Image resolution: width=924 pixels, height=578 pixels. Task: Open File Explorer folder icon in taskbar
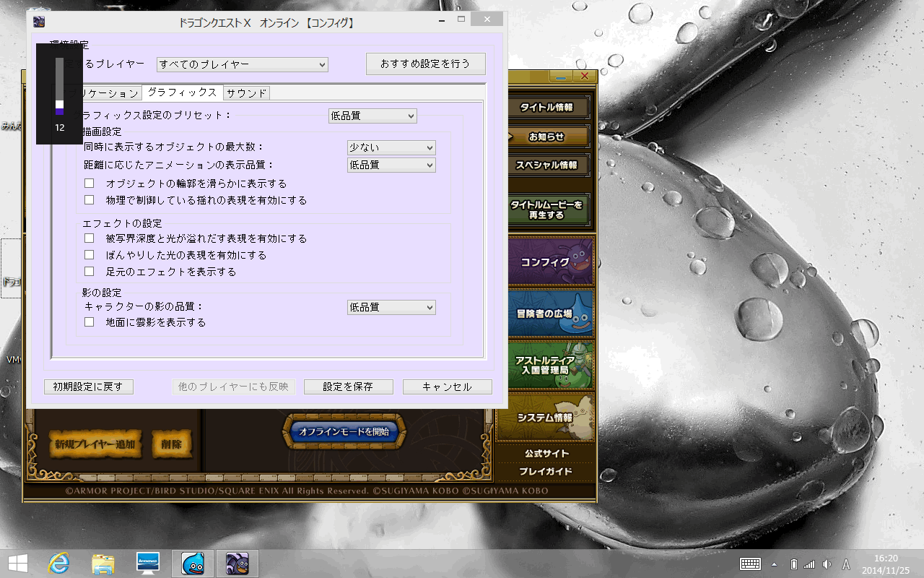point(103,563)
